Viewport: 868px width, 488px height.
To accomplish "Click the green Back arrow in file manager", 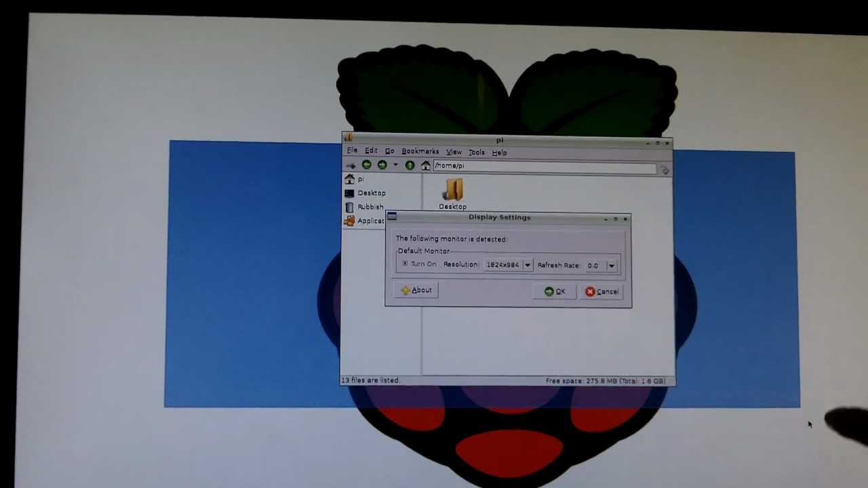I will pos(366,165).
